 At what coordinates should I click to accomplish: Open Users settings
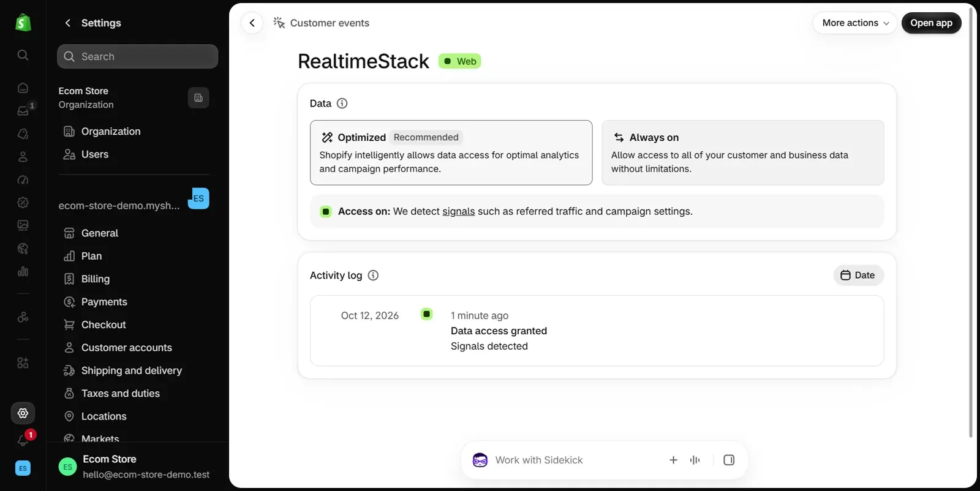pyautogui.click(x=95, y=154)
